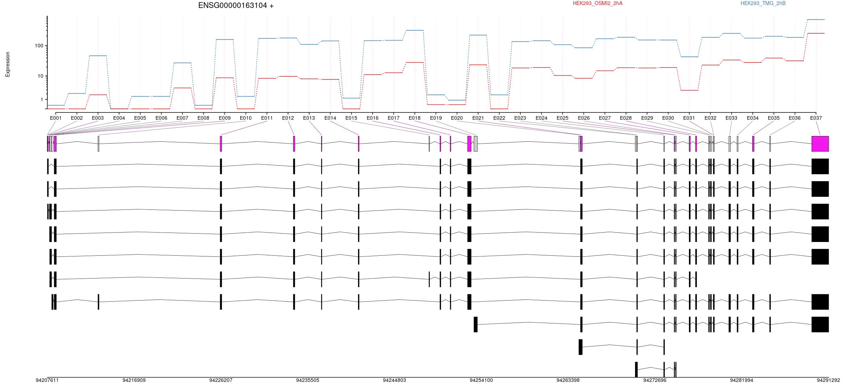
Task: Click exon label E015
Action: (x=351, y=118)
